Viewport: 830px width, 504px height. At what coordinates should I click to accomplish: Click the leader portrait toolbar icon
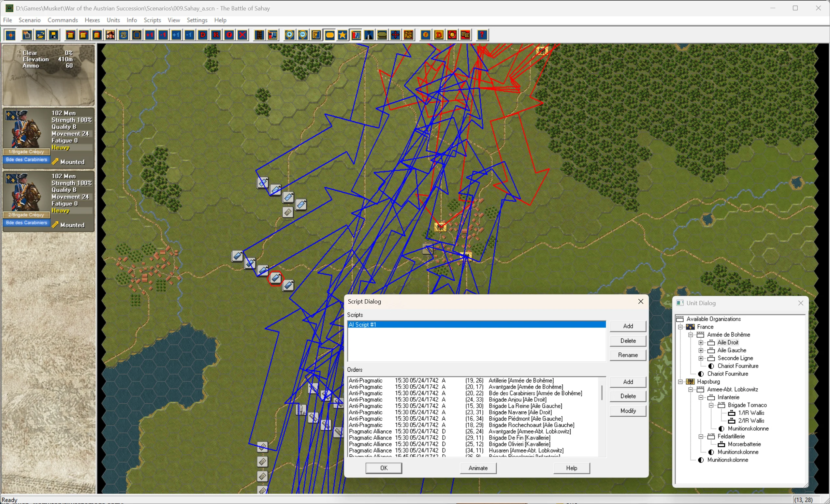(x=110, y=35)
